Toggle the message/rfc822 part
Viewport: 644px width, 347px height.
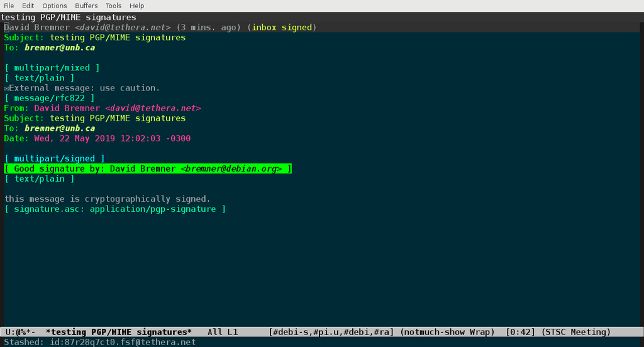49,98
